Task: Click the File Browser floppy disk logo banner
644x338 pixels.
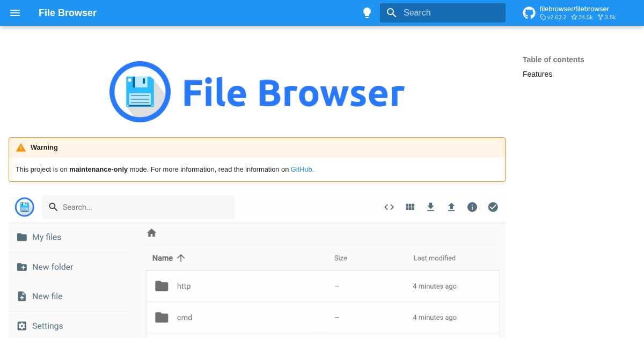Action: coord(257,92)
